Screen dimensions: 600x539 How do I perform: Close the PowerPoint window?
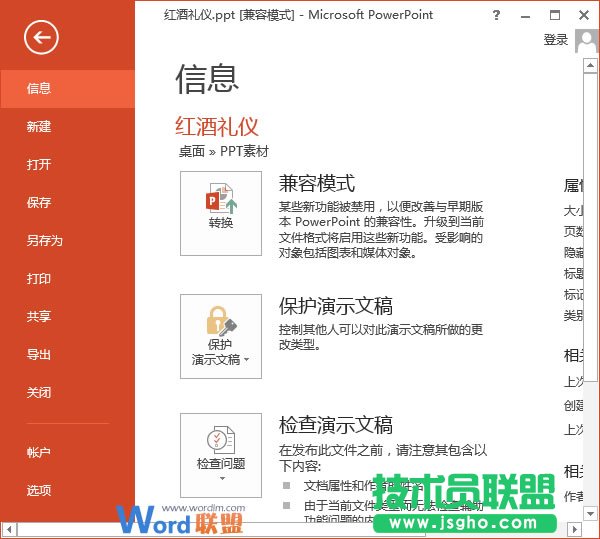point(584,15)
